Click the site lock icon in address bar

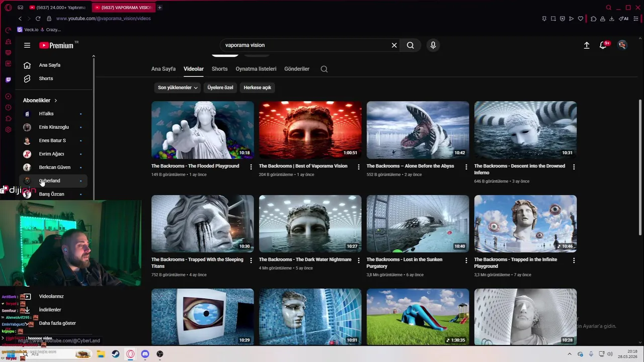pyautogui.click(x=49, y=19)
